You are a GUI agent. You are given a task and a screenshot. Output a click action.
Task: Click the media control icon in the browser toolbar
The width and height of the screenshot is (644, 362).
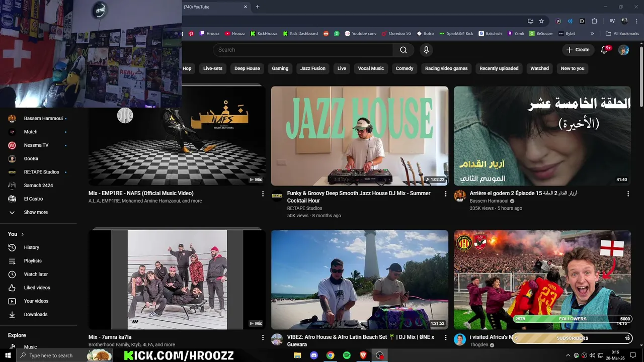tap(612, 21)
